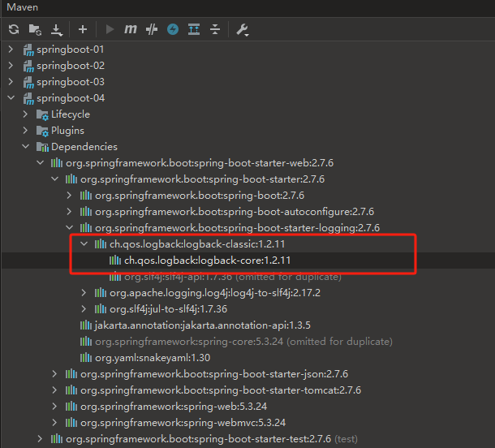Expand spring-web:5.3.24 dependency node

[x=54, y=406]
